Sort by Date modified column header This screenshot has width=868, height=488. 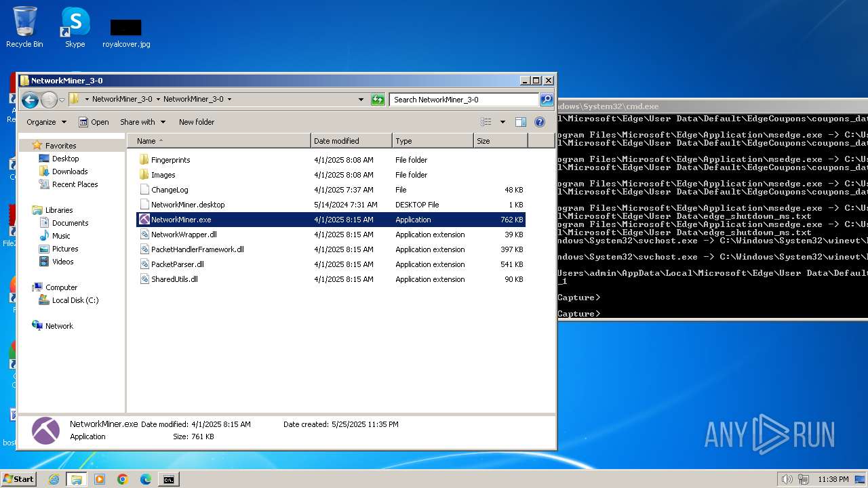[351, 141]
